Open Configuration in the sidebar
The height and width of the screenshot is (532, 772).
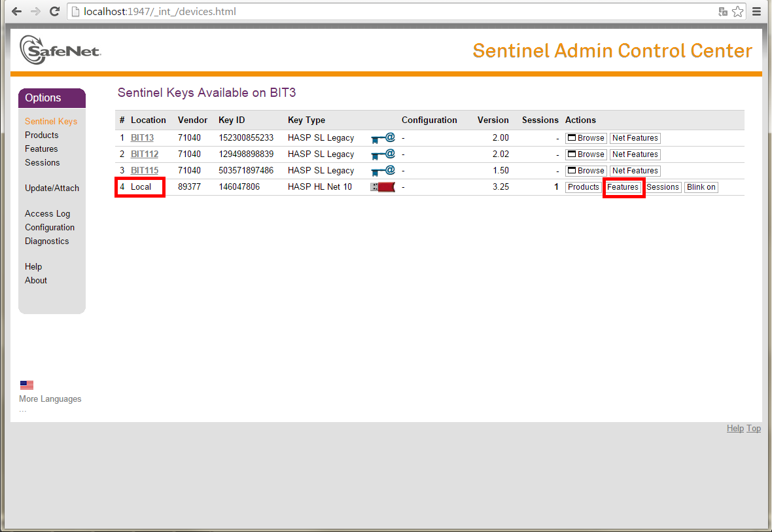(x=50, y=228)
